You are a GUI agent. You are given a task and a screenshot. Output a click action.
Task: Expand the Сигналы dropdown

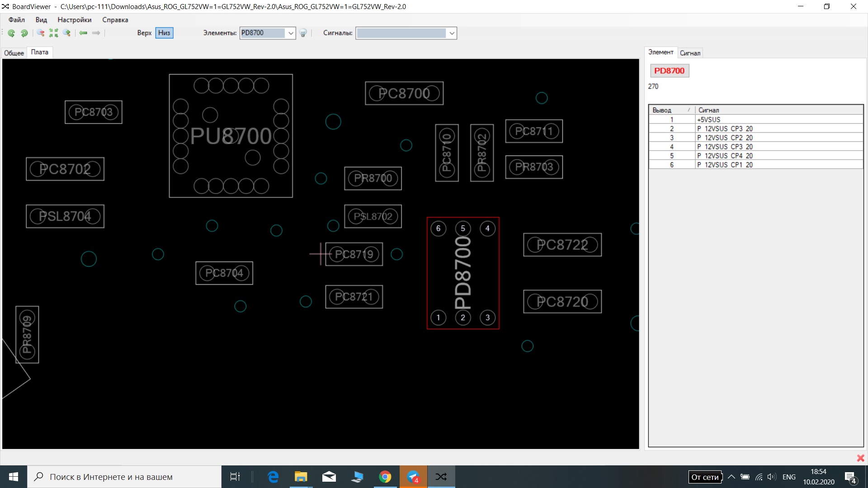(452, 33)
